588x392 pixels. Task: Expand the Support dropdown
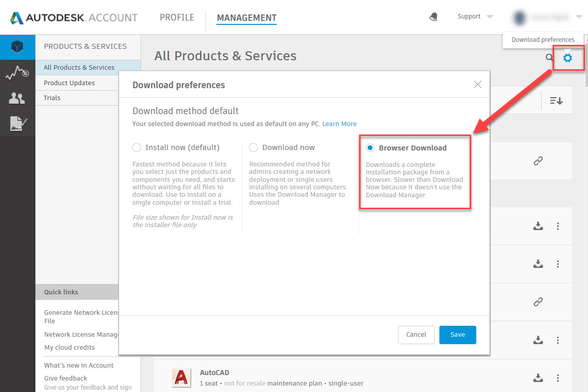point(475,16)
